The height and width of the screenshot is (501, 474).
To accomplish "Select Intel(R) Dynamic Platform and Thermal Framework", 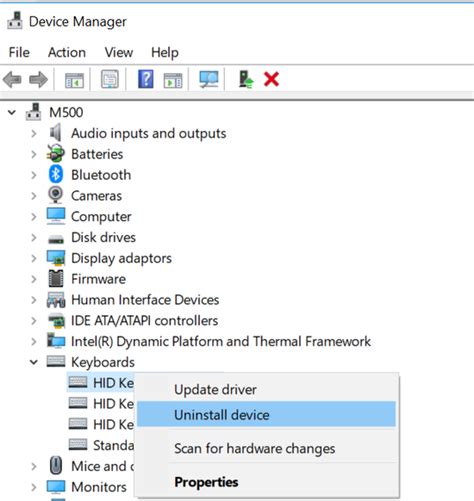I will pyautogui.click(x=221, y=341).
